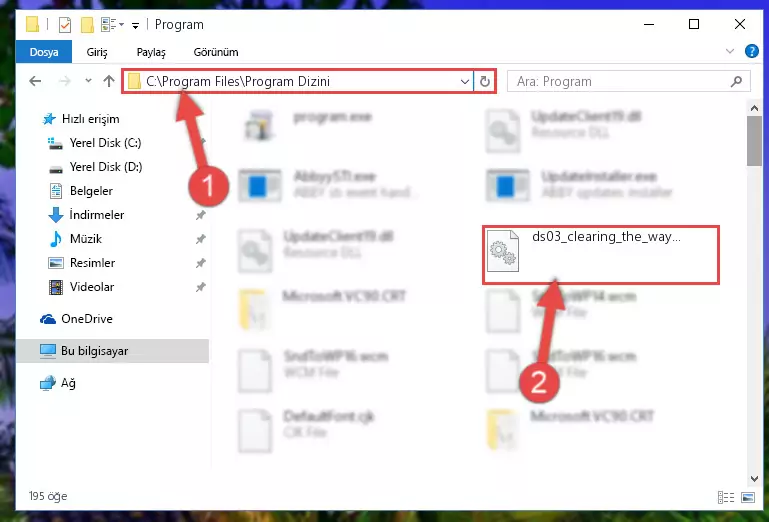Open Müzik folder in sidebar
Image resolution: width=769 pixels, height=522 pixels.
(x=86, y=239)
